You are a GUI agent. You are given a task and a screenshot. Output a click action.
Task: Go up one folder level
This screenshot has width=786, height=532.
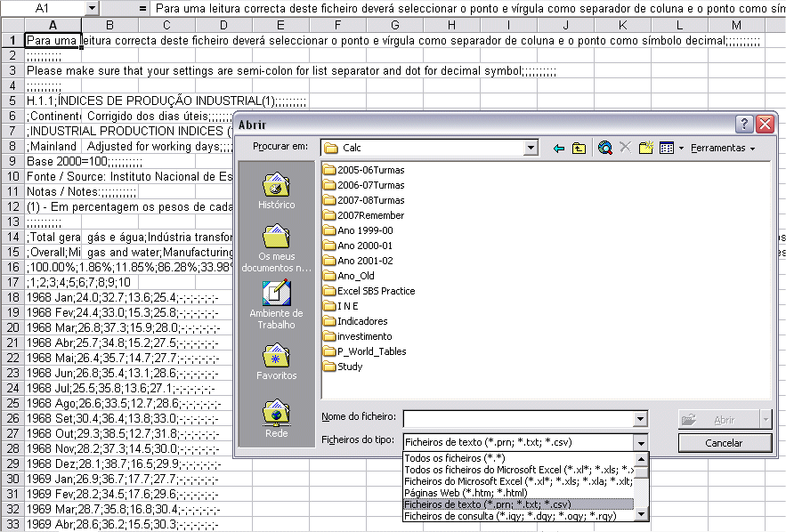(x=579, y=148)
